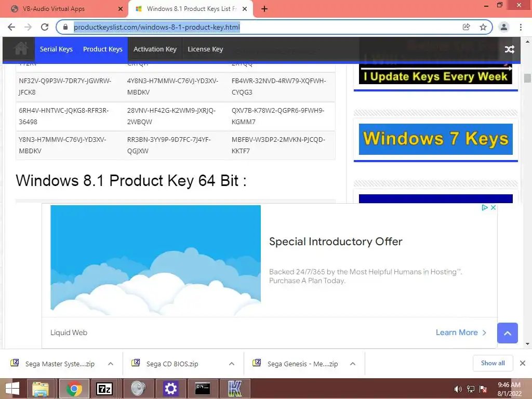This screenshot has width=532, height=399.
Task: Click the Windows 7 Keys banner
Action: 436,139
